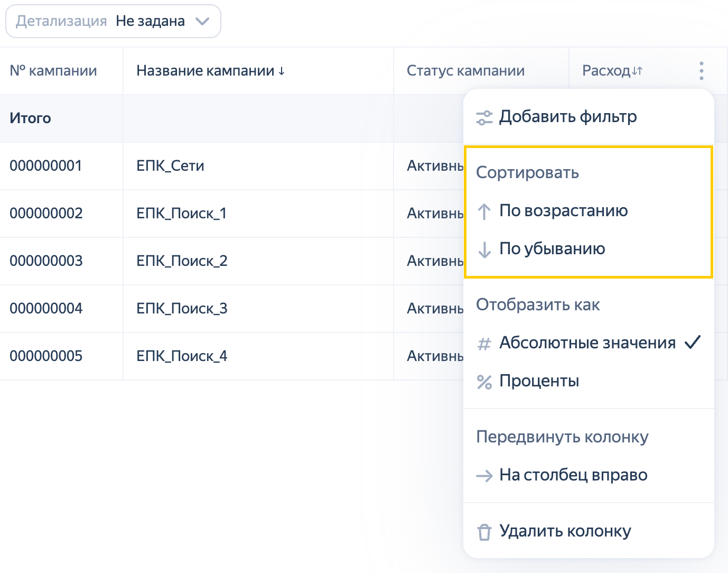Image resolution: width=728 pixels, height=573 pixels.
Task: Click the trash can icon
Action: pos(484,532)
